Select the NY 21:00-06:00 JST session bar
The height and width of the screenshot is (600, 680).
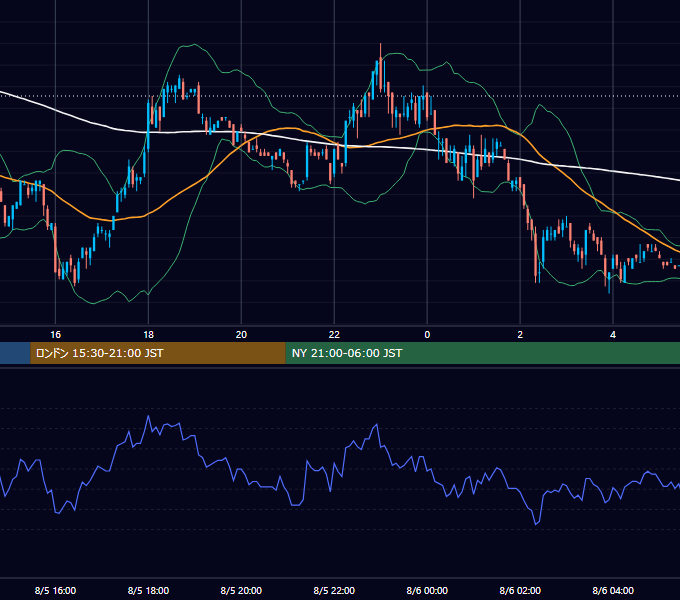483,353
